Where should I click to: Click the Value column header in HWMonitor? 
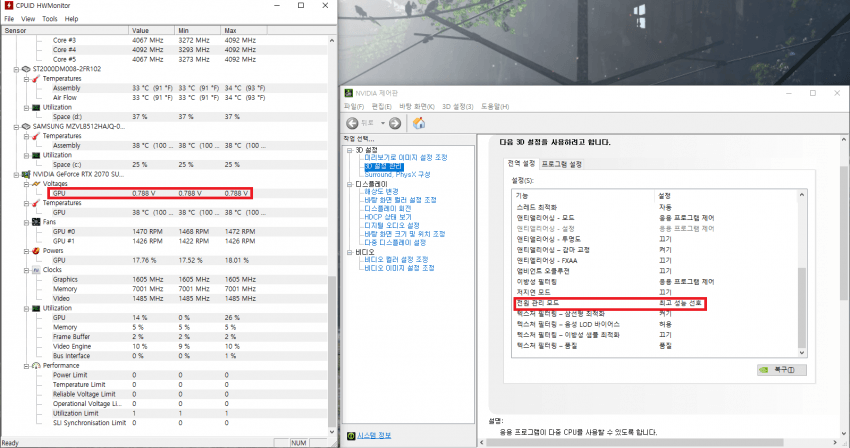[151, 30]
